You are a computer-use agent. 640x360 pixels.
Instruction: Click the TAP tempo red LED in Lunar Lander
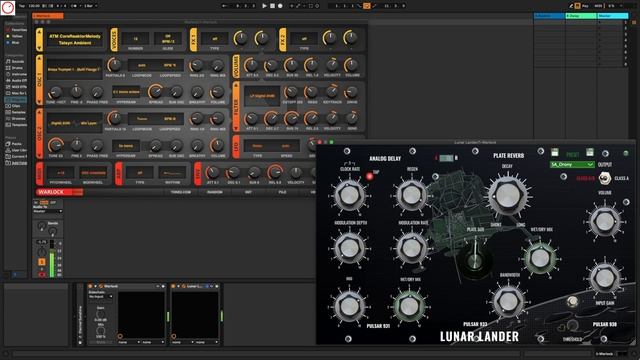pyautogui.click(x=370, y=176)
